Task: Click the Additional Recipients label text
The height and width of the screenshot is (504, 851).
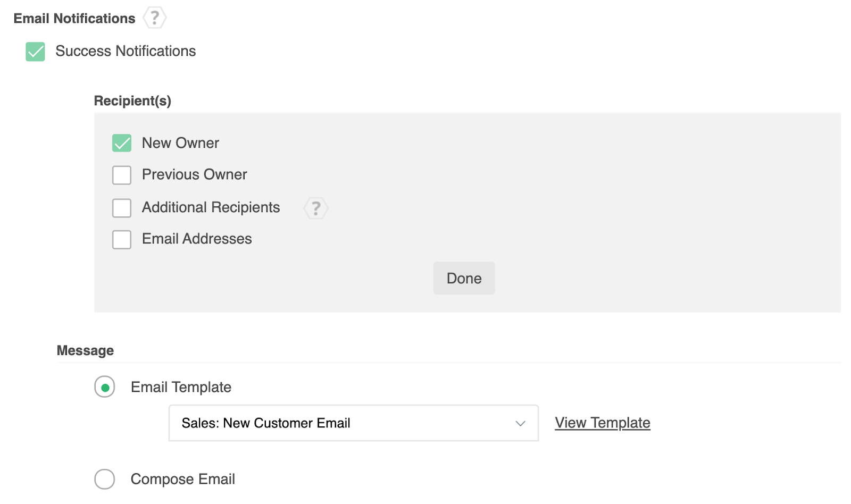Action: (211, 207)
